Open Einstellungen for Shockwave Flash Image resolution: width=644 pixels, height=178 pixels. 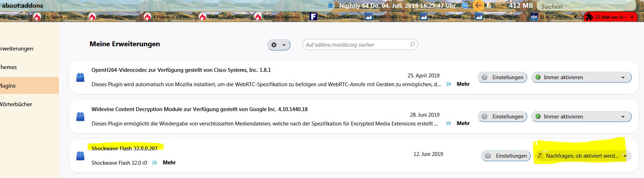point(506,156)
